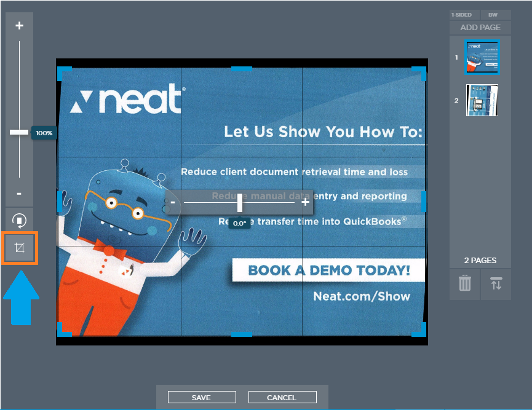Viewport: 532px width, 410px height.
Task: Click the vertical zoom slider handle
Action: [19, 132]
